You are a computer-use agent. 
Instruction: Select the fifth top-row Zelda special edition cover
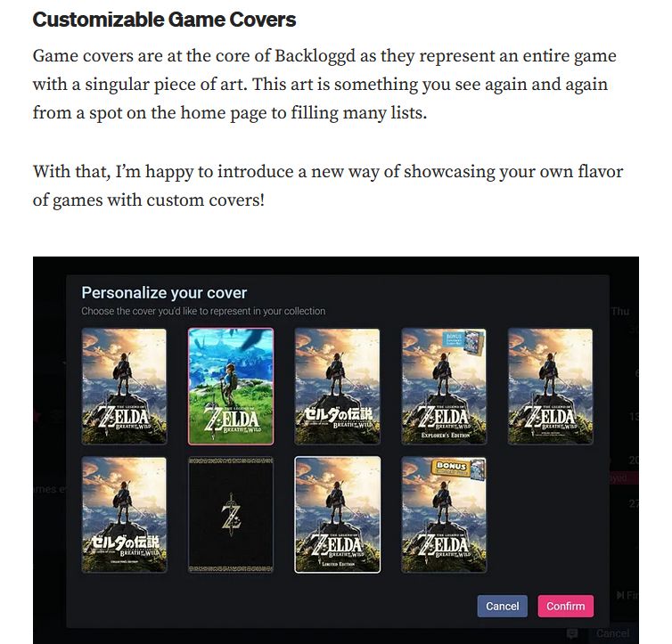550,387
